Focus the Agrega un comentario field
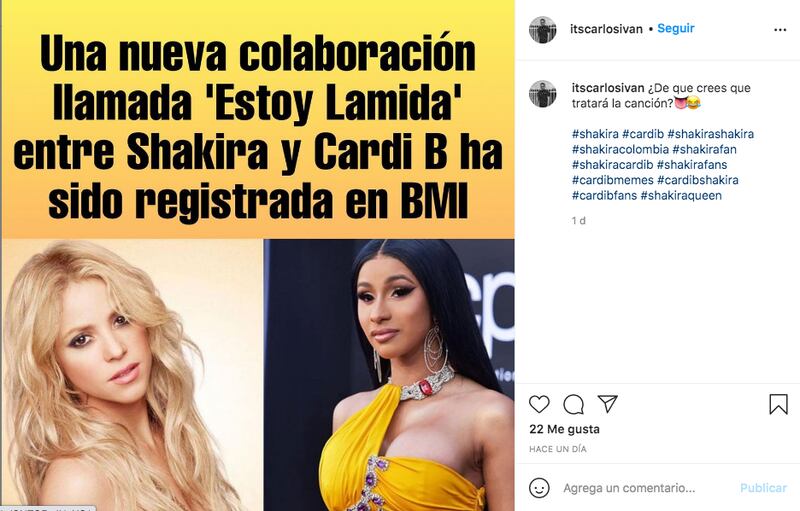 coord(648,488)
